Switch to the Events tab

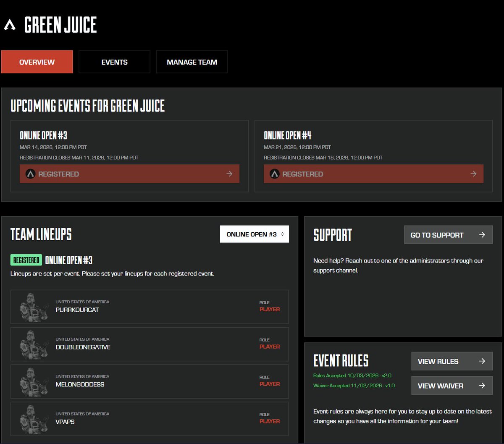coord(115,62)
